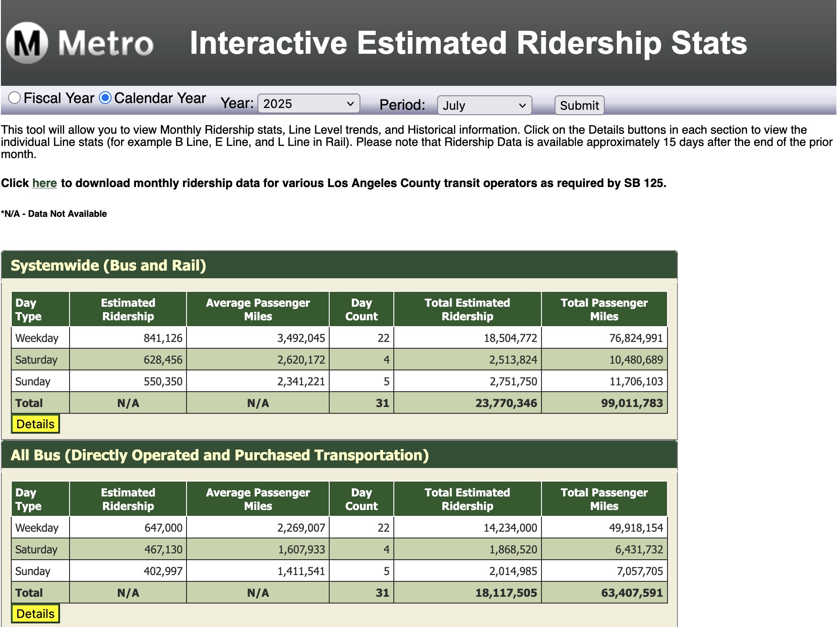Viewport: 840px width, 627px height.
Task: Click the Systemwide (Bus and Rail) heading
Action: (x=108, y=265)
